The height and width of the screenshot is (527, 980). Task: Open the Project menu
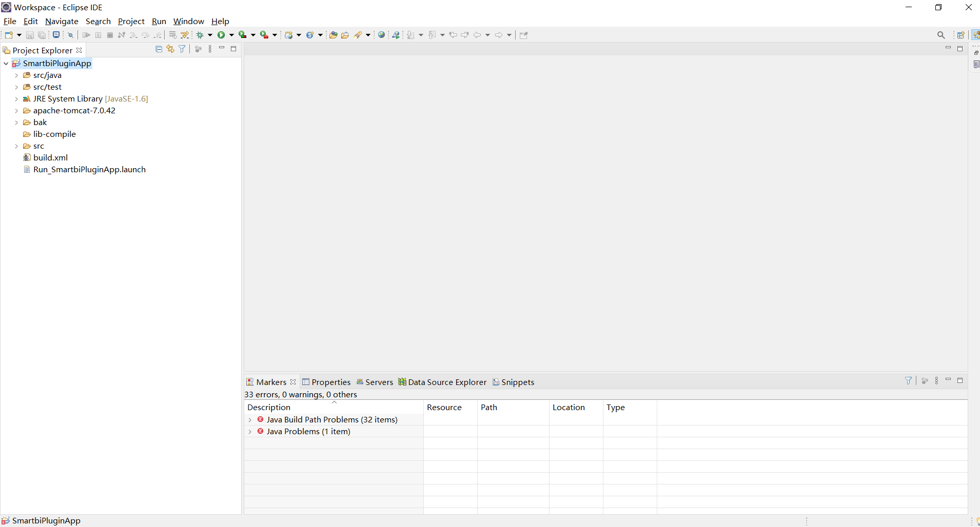click(x=131, y=21)
